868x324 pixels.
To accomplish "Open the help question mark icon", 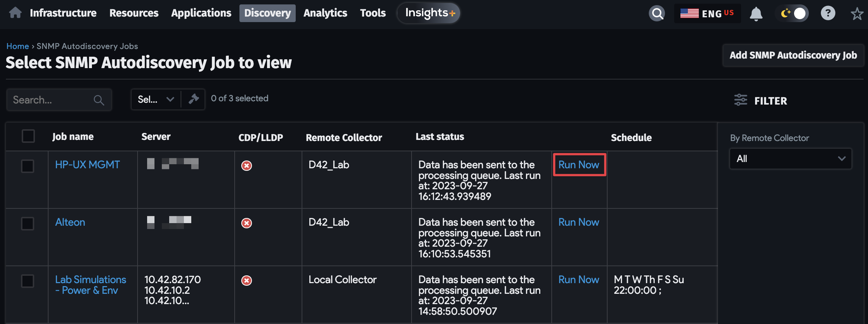I will pyautogui.click(x=828, y=14).
